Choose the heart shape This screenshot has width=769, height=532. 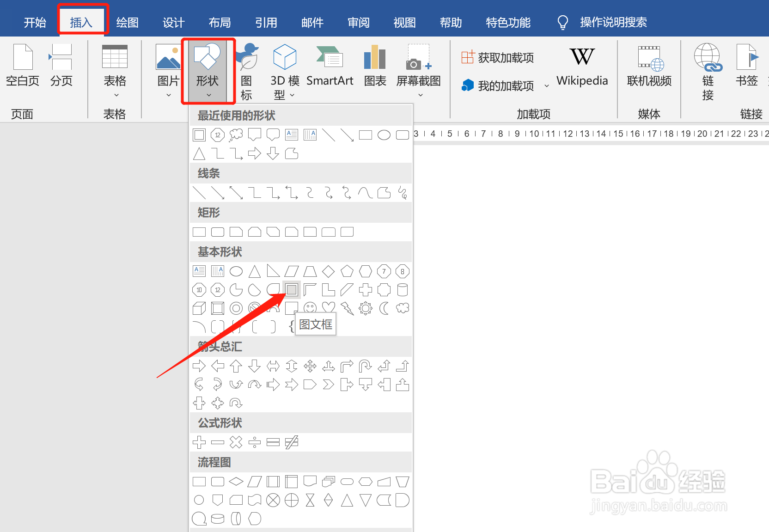pos(329,308)
